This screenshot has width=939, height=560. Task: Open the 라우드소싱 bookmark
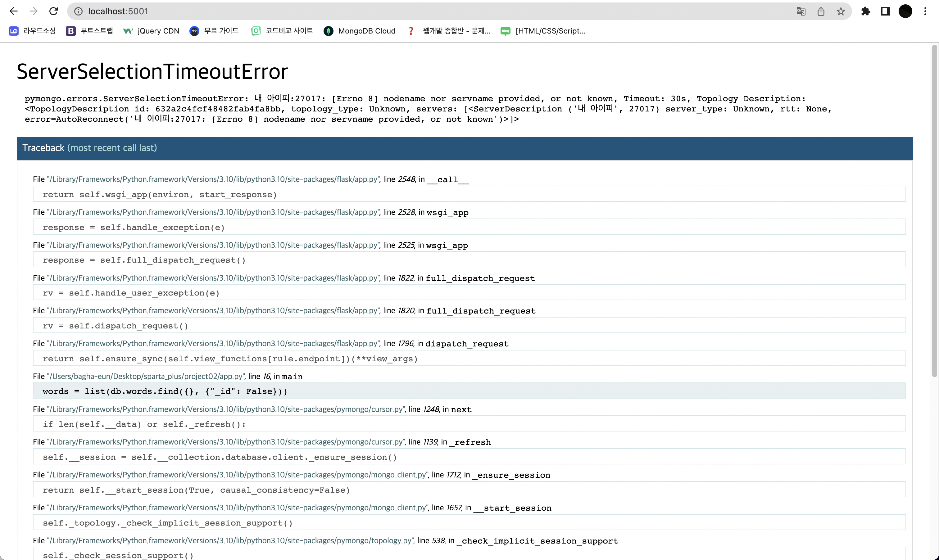pos(32,31)
